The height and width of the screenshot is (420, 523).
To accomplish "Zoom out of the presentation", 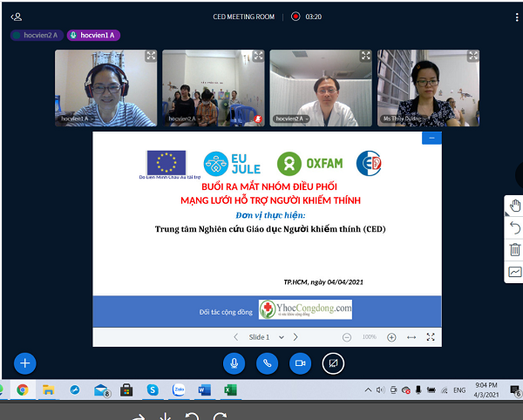I will (x=347, y=337).
